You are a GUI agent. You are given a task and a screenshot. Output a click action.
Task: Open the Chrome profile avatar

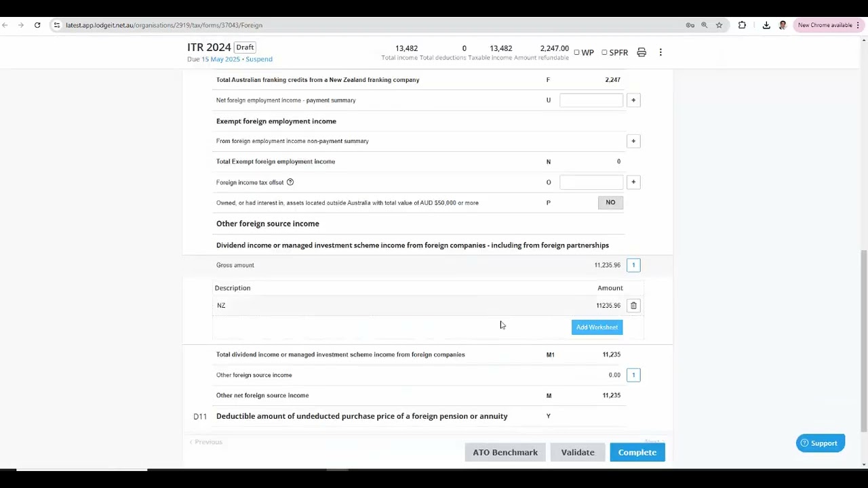pyautogui.click(x=783, y=25)
